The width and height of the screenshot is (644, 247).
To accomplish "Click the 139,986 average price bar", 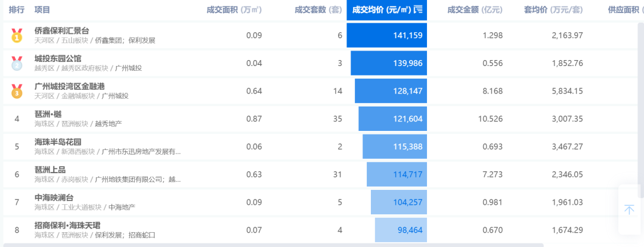I will [389, 63].
